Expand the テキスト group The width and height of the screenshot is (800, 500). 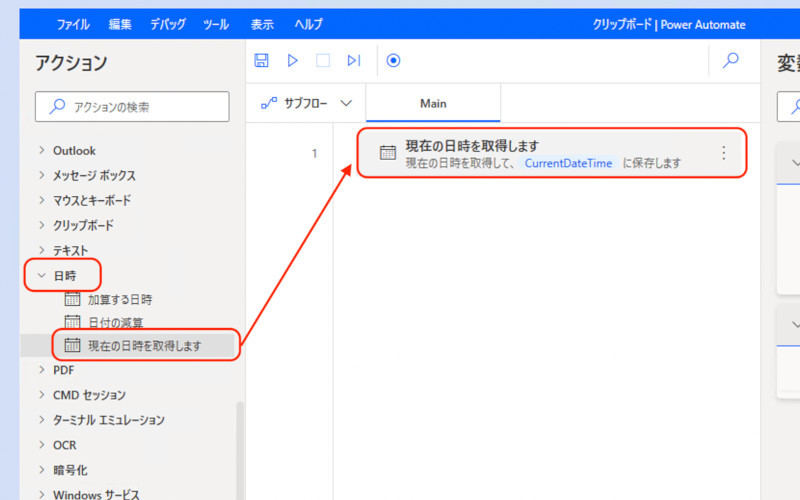42,250
